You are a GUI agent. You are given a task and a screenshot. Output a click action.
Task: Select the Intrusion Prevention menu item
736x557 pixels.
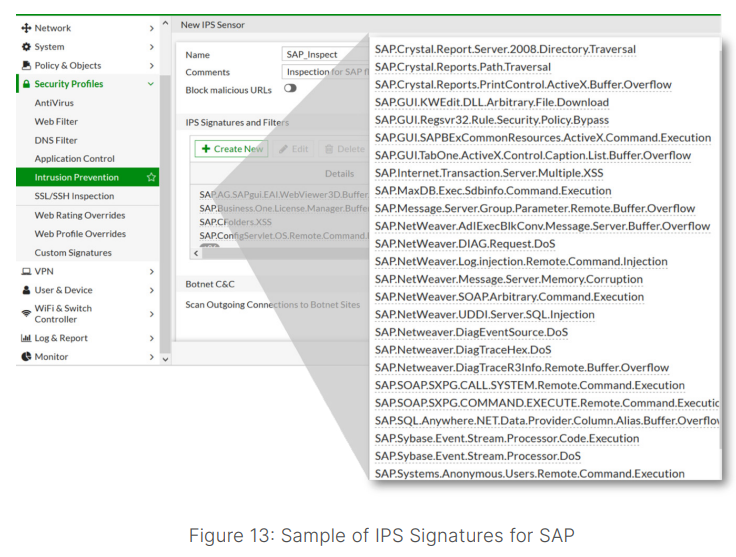point(88,177)
